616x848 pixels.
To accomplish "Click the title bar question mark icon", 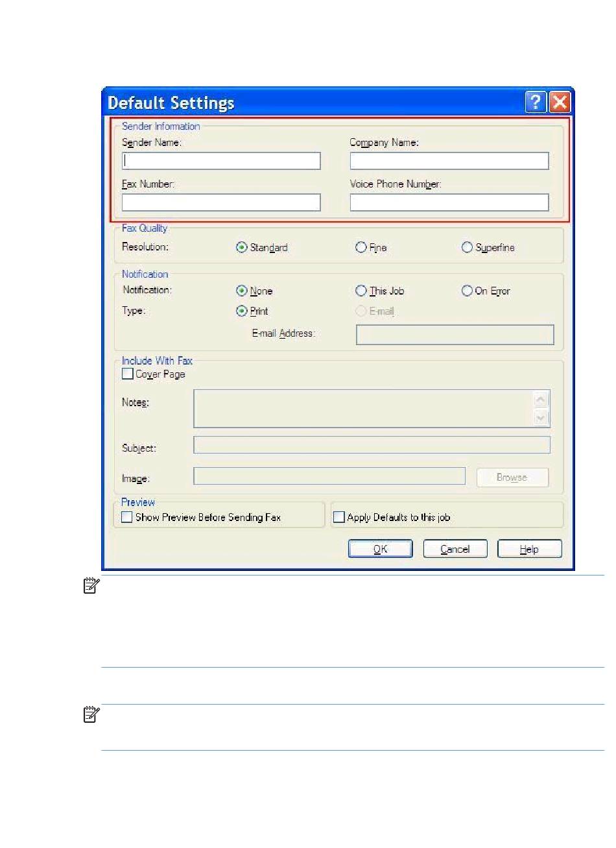I will [536, 103].
